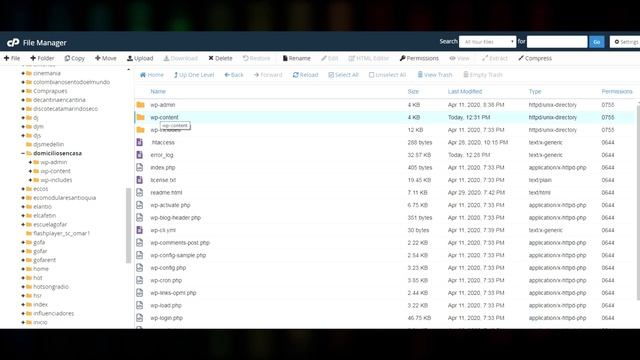Sort by Permissions column

coord(617,91)
